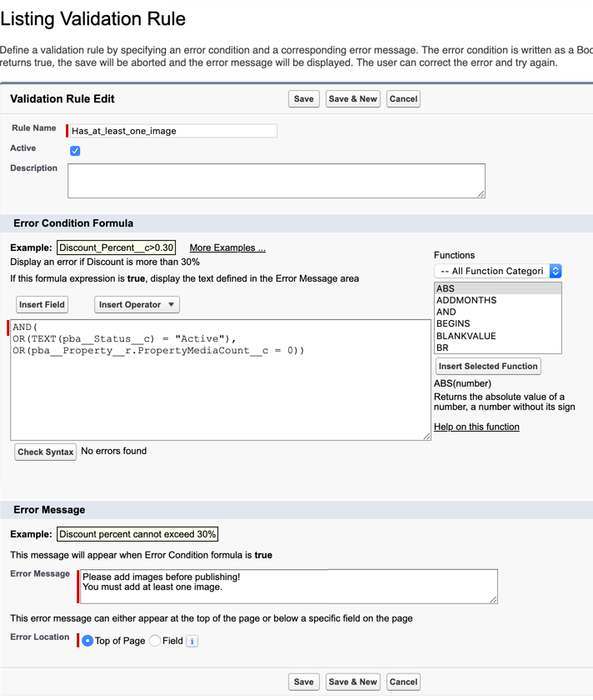This screenshot has width=593, height=700.
Task: Click inside the Description text area
Action: [277, 180]
